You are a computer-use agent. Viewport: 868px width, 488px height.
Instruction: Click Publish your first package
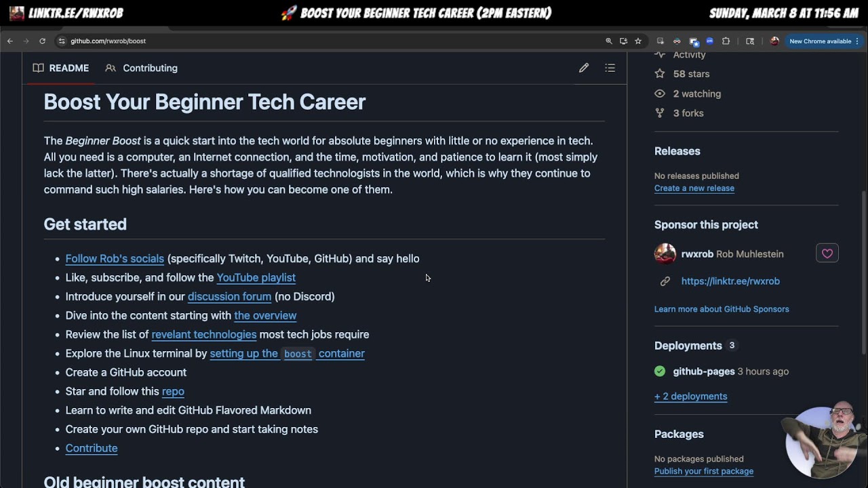[704, 471]
